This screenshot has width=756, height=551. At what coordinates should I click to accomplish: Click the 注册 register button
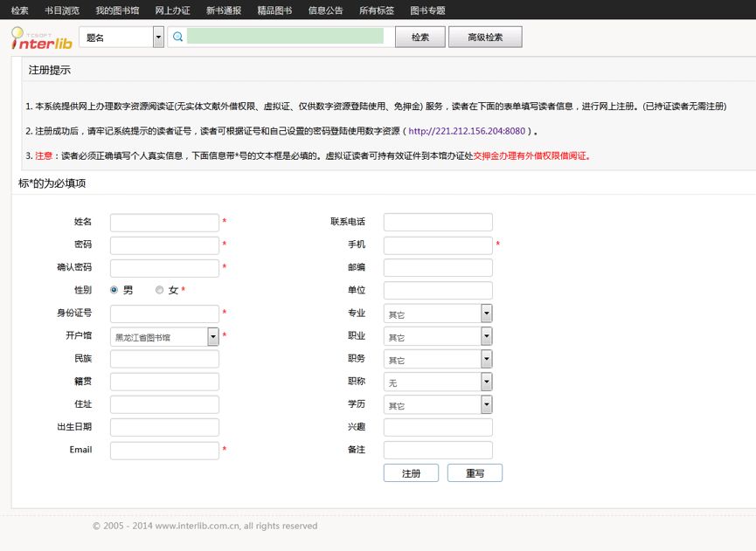412,473
